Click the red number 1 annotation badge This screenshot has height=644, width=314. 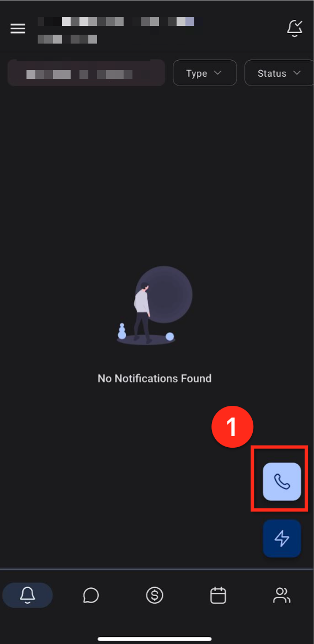pos(232,427)
